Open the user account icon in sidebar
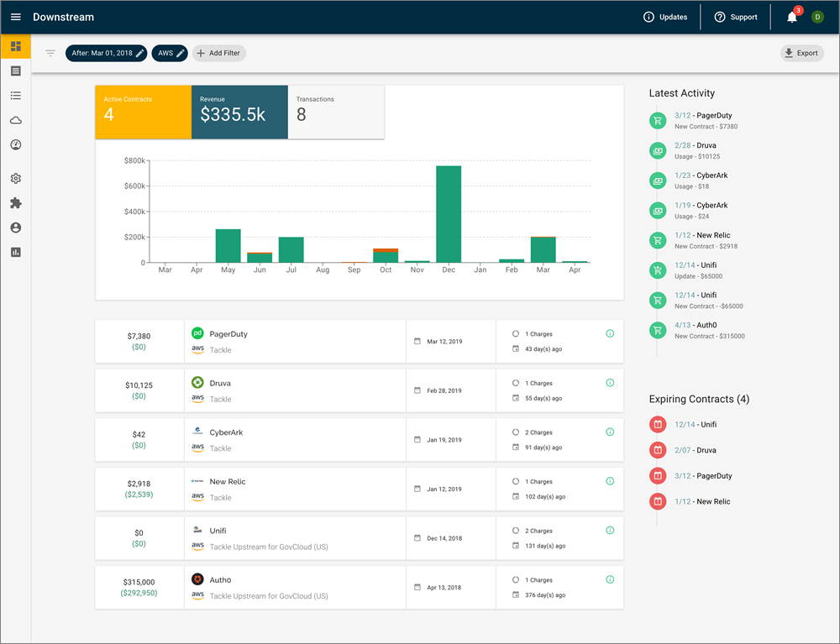 point(15,227)
